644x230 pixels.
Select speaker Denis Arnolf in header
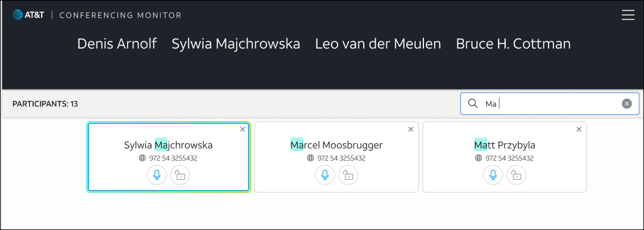(117, 44)
